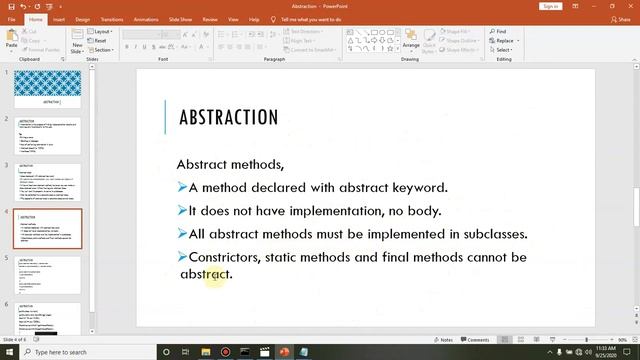Save the presentation from Quick Access toolbar
The width and height of the screenshot is (640, 360).
click(x=11, y=7)
